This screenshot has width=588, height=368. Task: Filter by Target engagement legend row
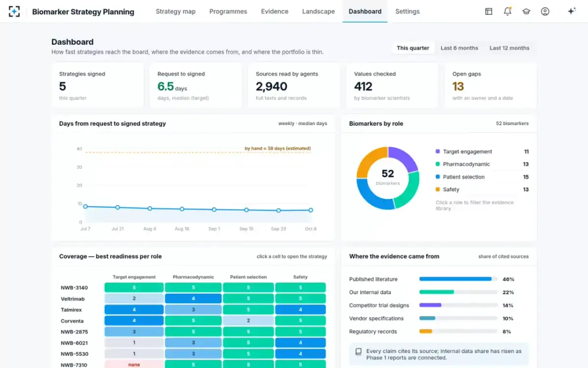click(x=482, y=152)
